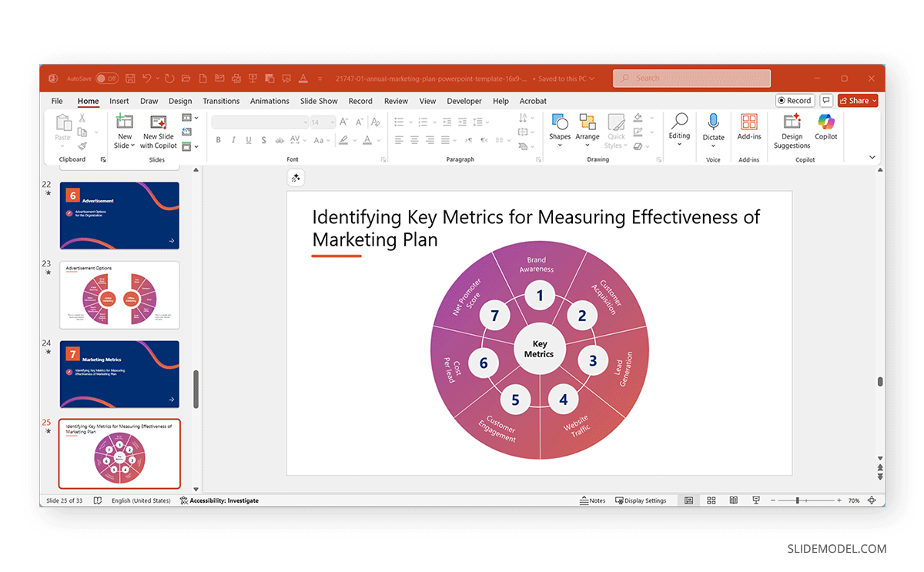
Task: Create New Slide with Copilot
Action: tap(159, 130)
